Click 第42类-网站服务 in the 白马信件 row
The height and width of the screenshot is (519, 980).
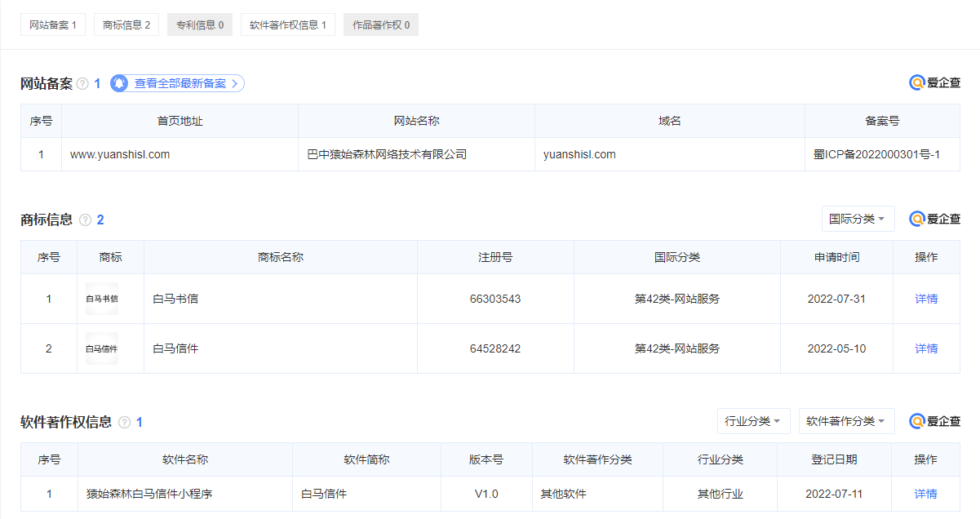pyautogui.click(x=677, y=348)
